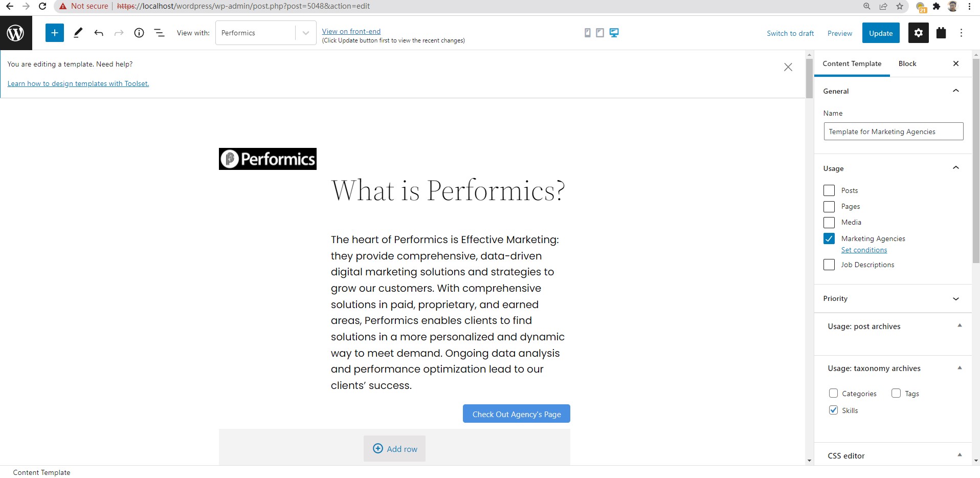
Task: Collapse the Usage panel chevron
Action: coord(956,168)
